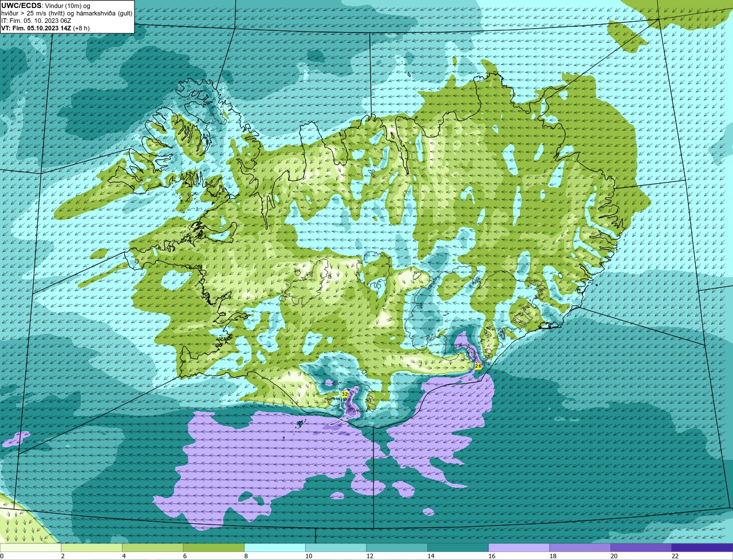Click the colour scale label 22

675,556
